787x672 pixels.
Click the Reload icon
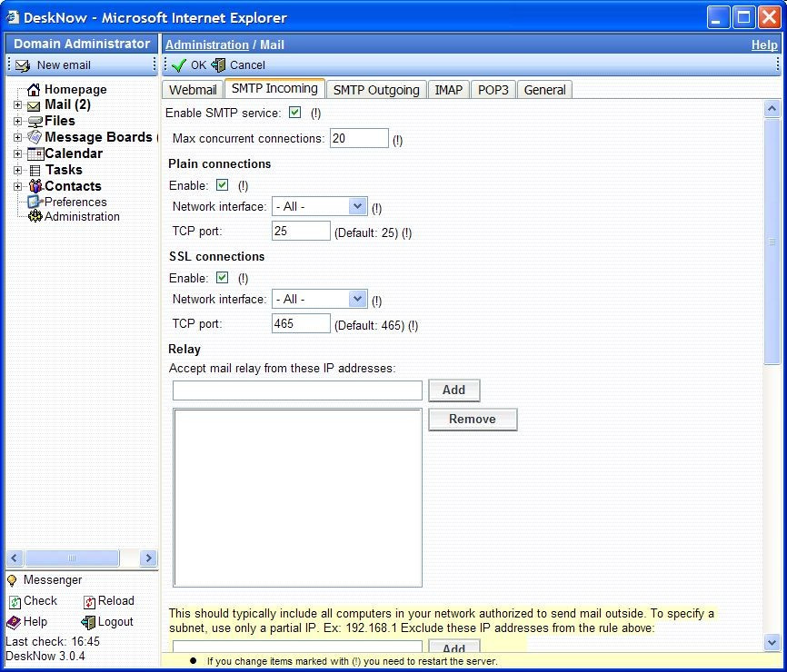pos(89,602)
